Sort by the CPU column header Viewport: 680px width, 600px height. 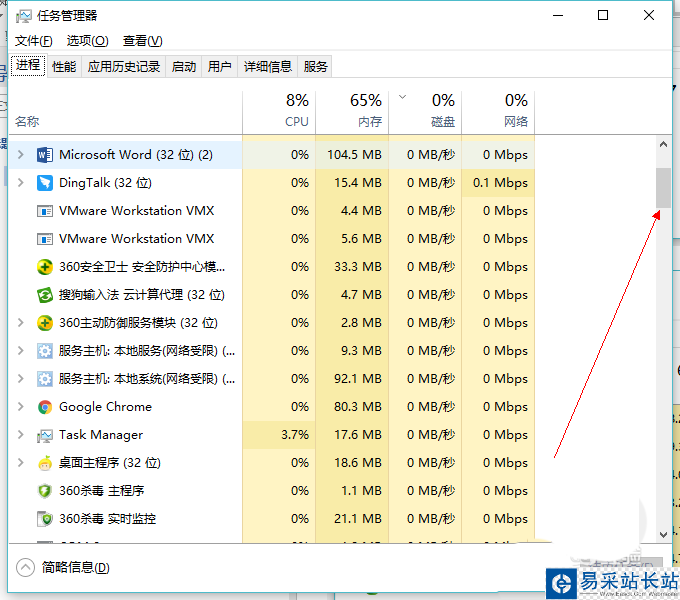pos(279,112)
